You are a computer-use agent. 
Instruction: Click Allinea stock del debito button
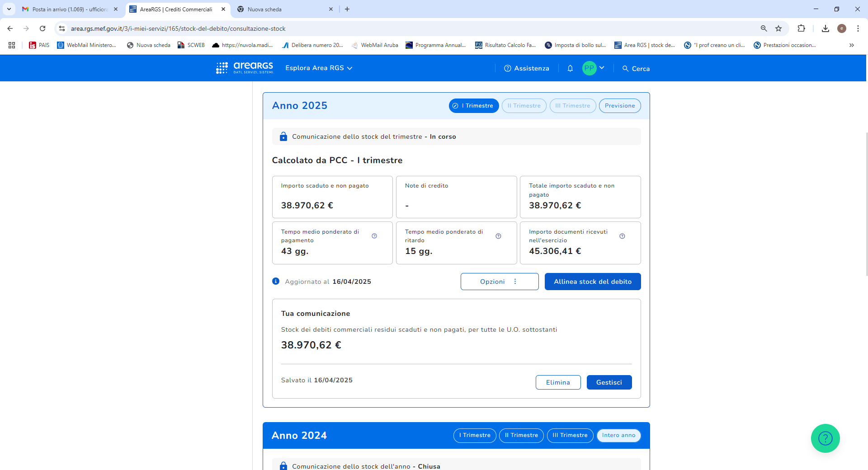(593, 282)
